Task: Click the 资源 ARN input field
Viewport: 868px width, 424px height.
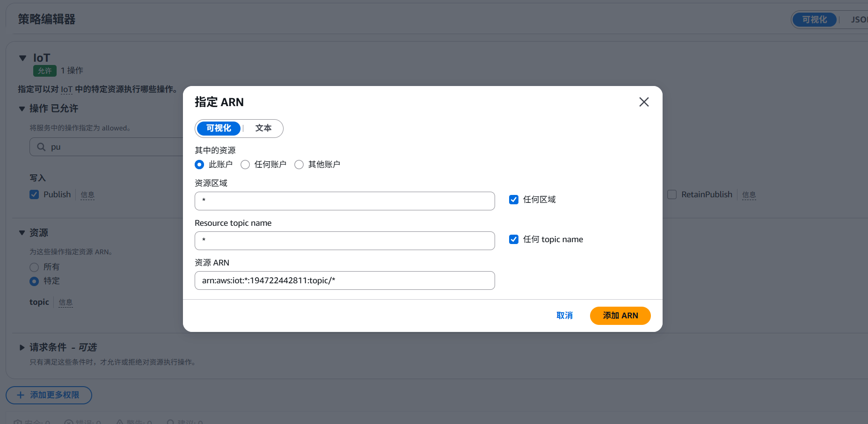Action: (x=344, y=280)
